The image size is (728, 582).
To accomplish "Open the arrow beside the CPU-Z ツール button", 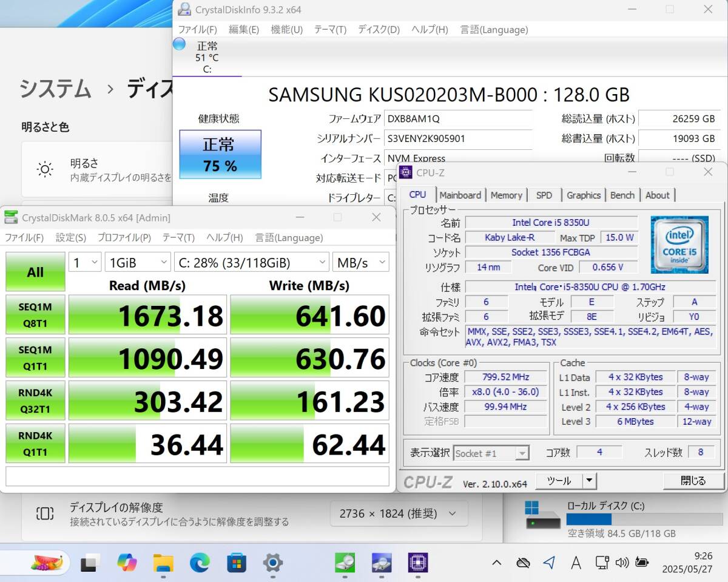I will click(589, 481).
